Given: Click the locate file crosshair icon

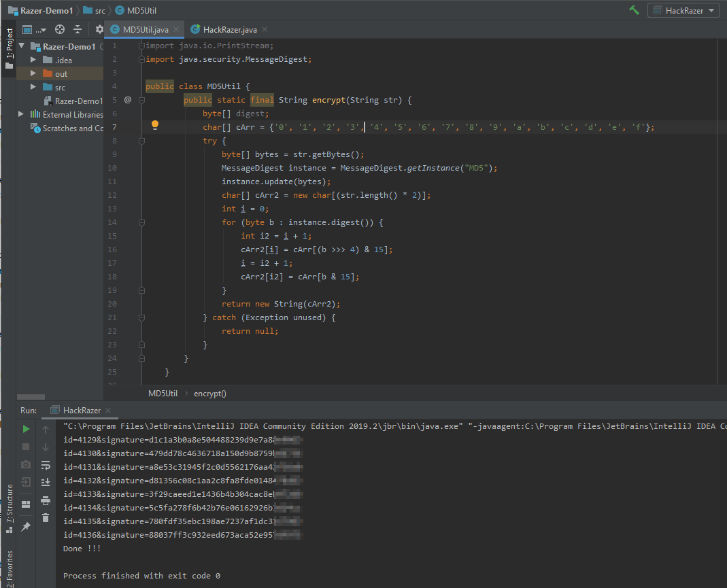Looking at the screenshot, I should 60,29.
